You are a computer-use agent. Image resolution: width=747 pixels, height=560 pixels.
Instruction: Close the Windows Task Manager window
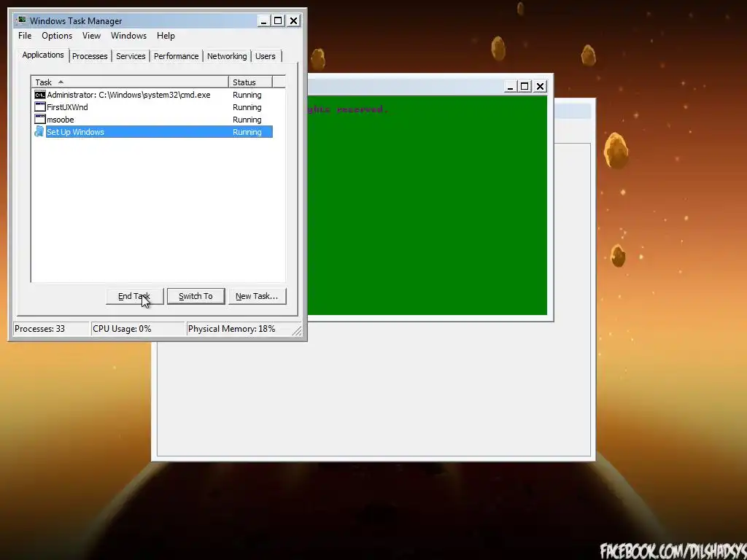tap(293, 20)
